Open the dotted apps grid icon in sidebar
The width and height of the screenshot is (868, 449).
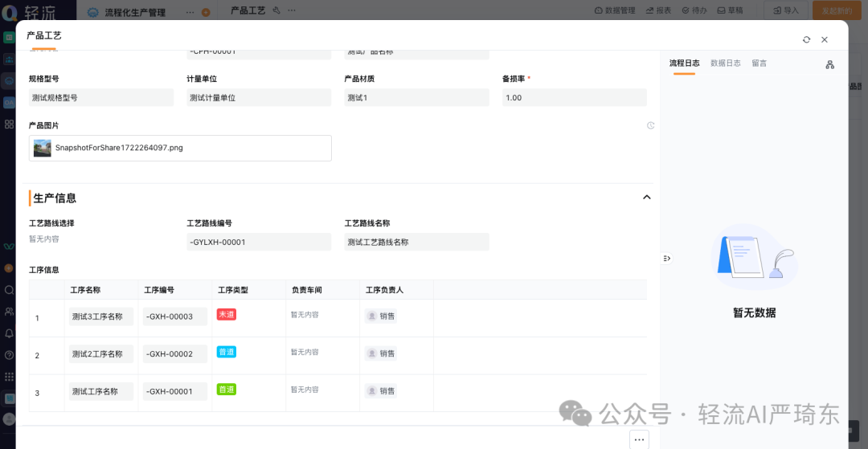9,377
